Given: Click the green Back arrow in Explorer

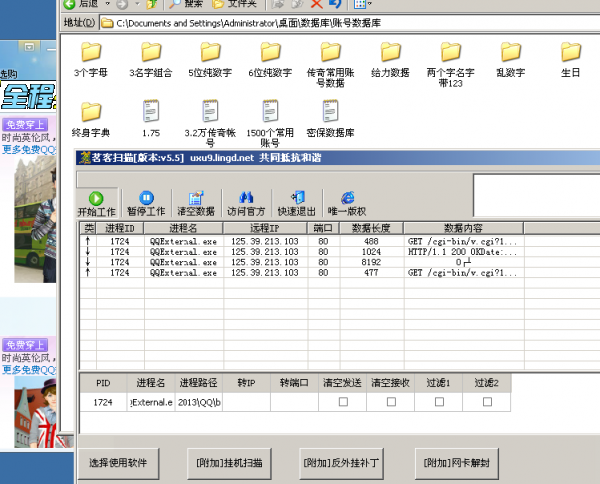Looking at the screenshot, I should point(70,4).
